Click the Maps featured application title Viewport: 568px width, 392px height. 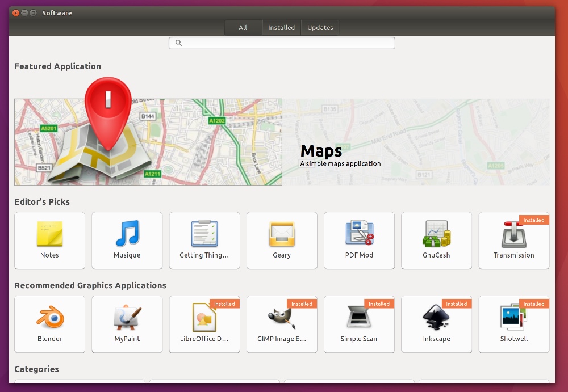tap(321, 150)
